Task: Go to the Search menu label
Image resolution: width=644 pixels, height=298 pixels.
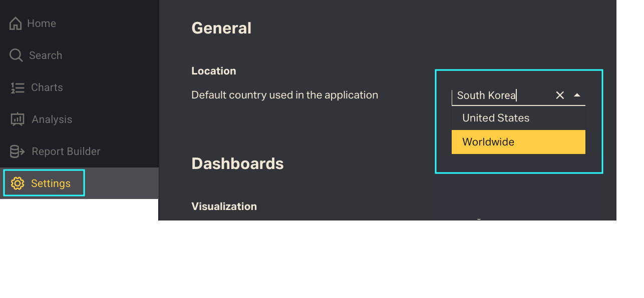Action: click(46, 55)
